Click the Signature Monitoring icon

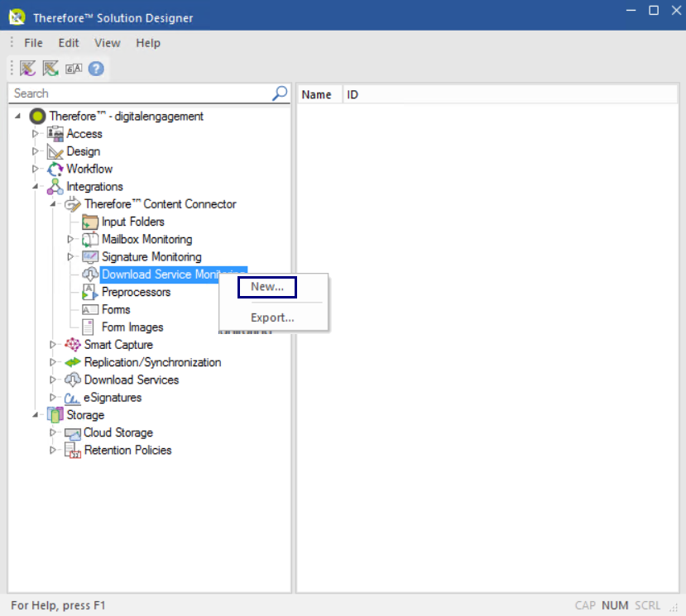[x=90, y=256]
